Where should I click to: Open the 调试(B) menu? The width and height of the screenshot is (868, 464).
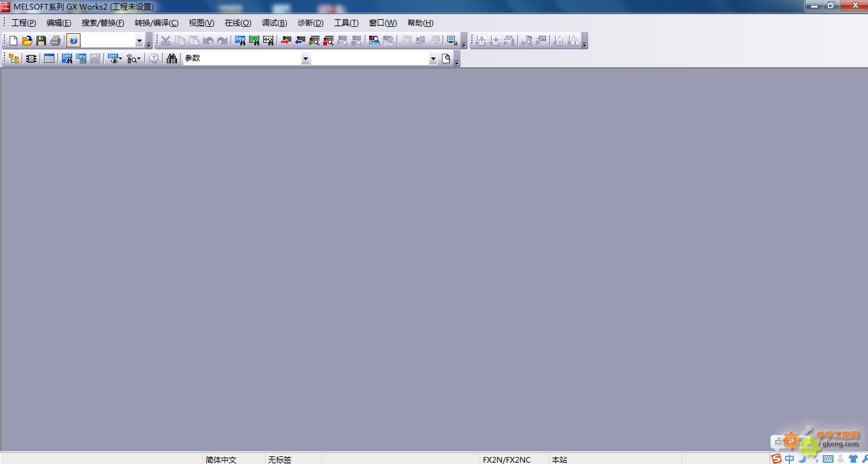click(x=275, y=23)
